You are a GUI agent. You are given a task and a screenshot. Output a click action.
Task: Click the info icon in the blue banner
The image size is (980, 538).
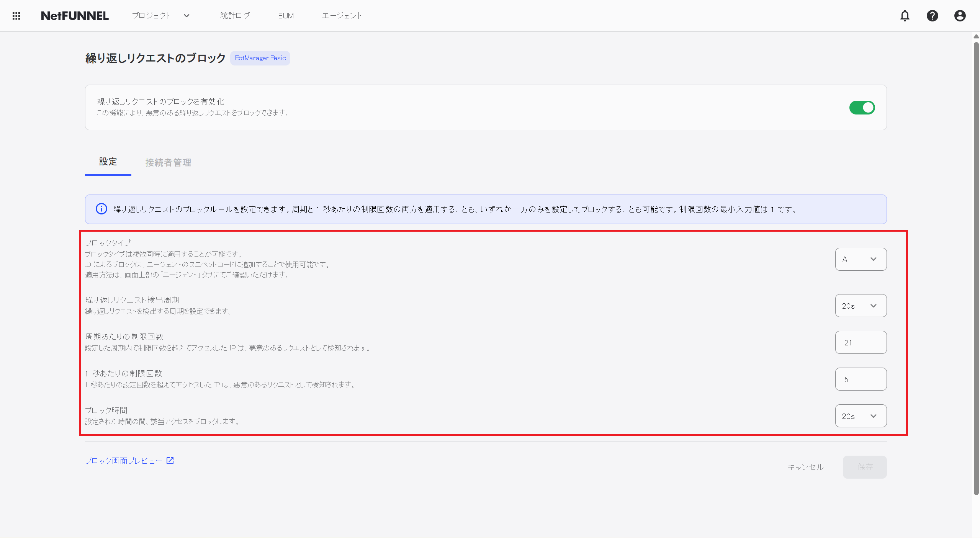point(101,209)
